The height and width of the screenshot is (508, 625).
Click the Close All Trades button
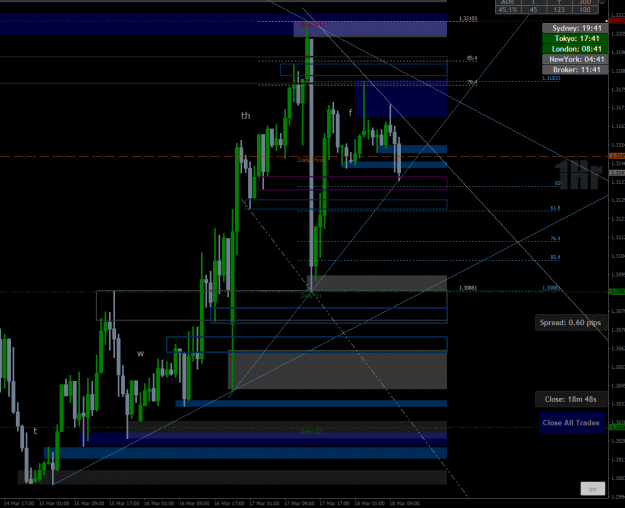[571, 423]
